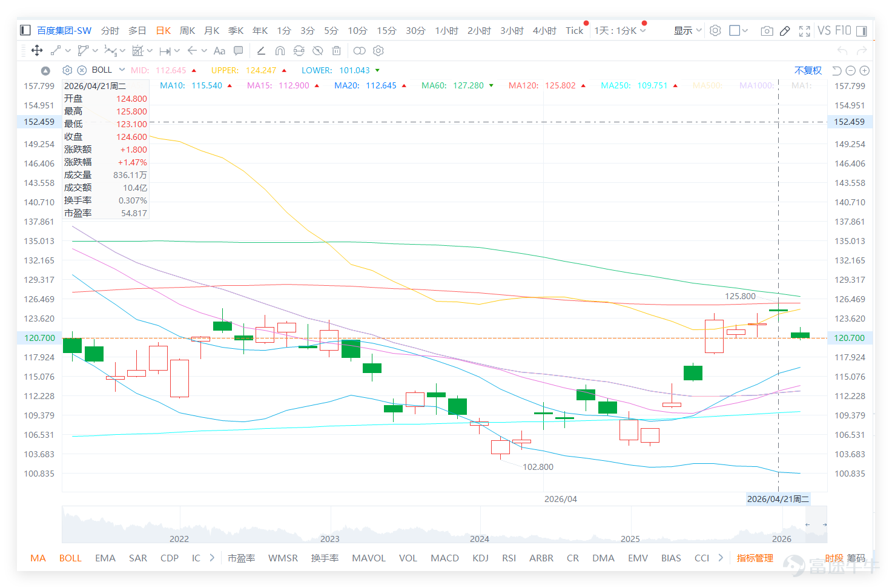Delete drawings with trash icon
The height and width of the screenshot is (588, 892).
click(337, 51)
